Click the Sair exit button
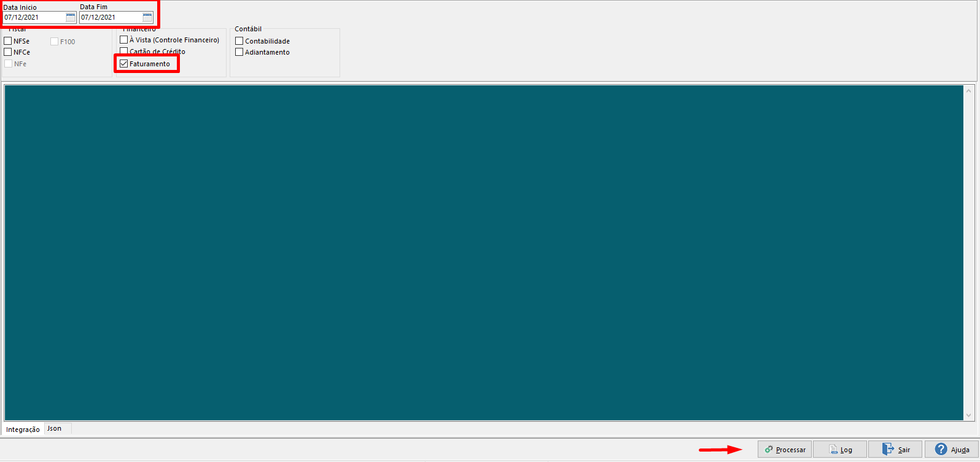 (x=895, y=450)
